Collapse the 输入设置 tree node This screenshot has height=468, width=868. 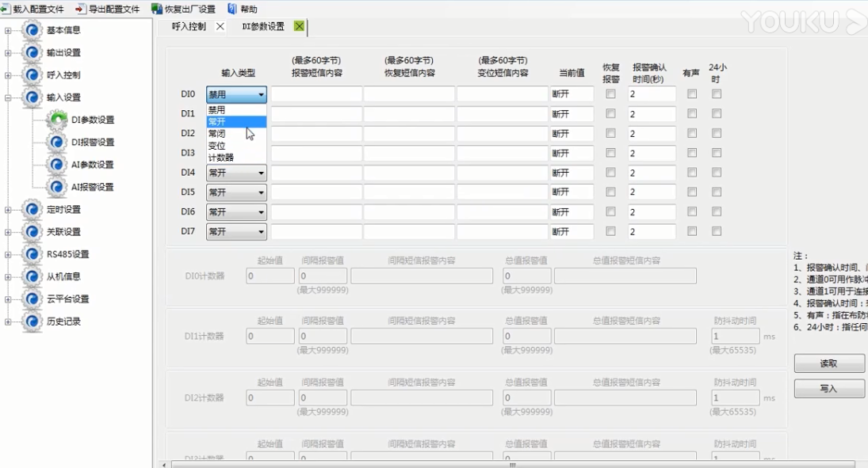pos(8,98)
